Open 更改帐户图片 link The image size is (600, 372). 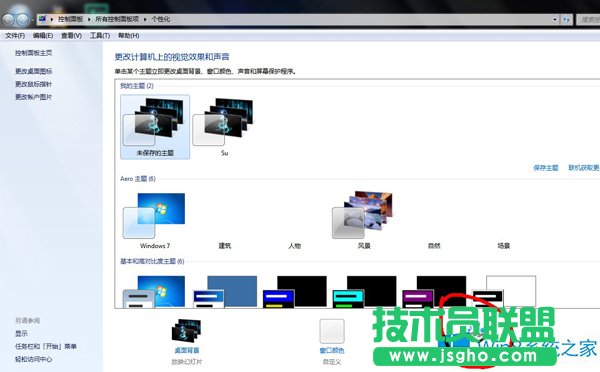pyautogui.click(x=33, y=97)
